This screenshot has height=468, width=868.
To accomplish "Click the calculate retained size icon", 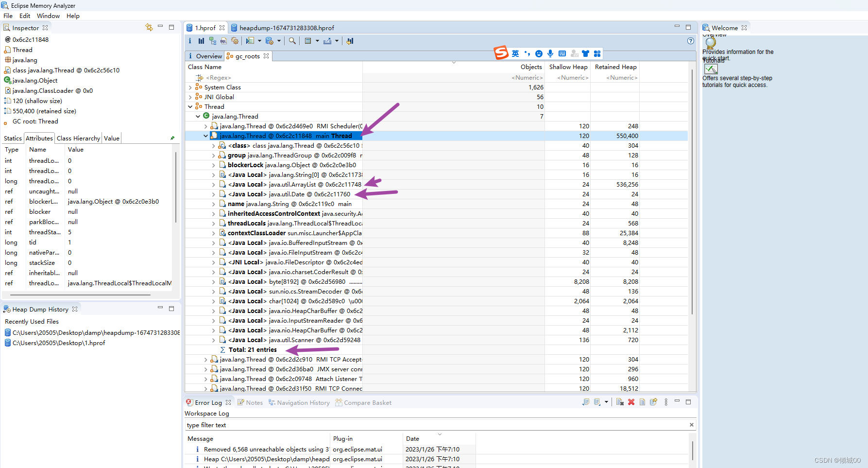I will pos(308,41).
